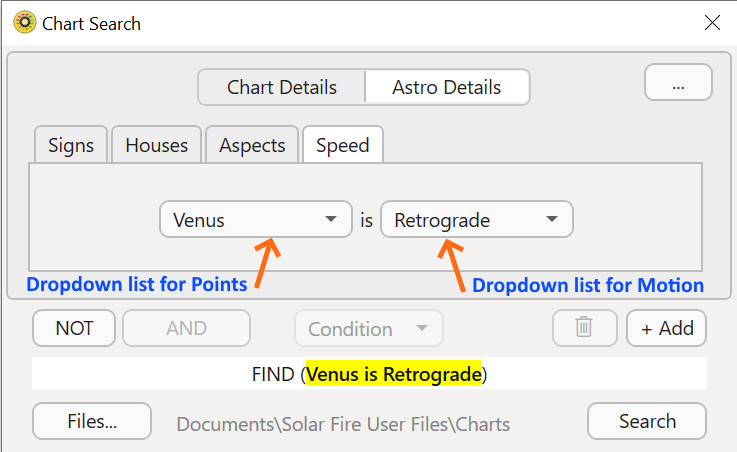Click the Solar Fire app icon in title bar
The height and width of the screenshot is (452, 737).
pos(24,22)
